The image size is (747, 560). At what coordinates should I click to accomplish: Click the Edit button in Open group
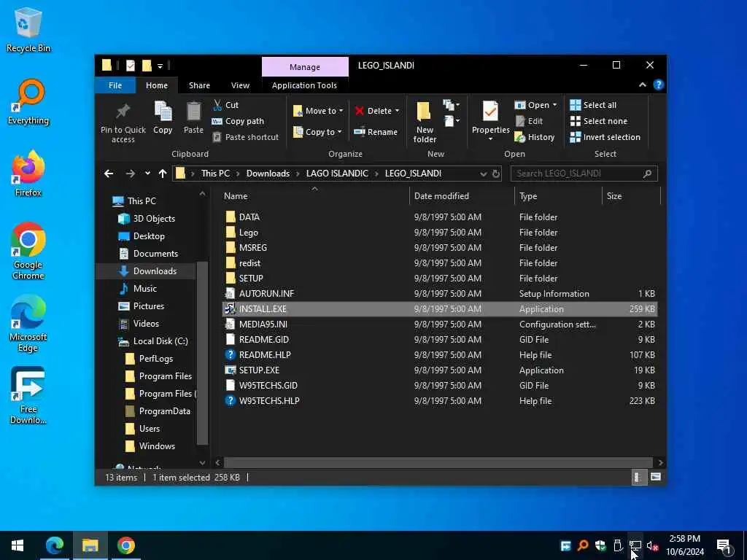pos(529,121)
